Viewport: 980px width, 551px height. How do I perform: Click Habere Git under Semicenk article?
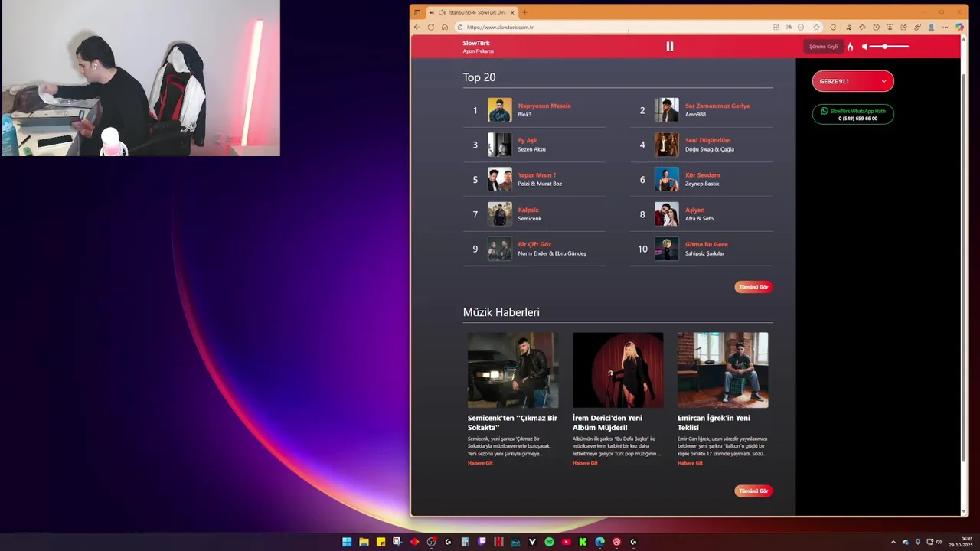point(480,463)
